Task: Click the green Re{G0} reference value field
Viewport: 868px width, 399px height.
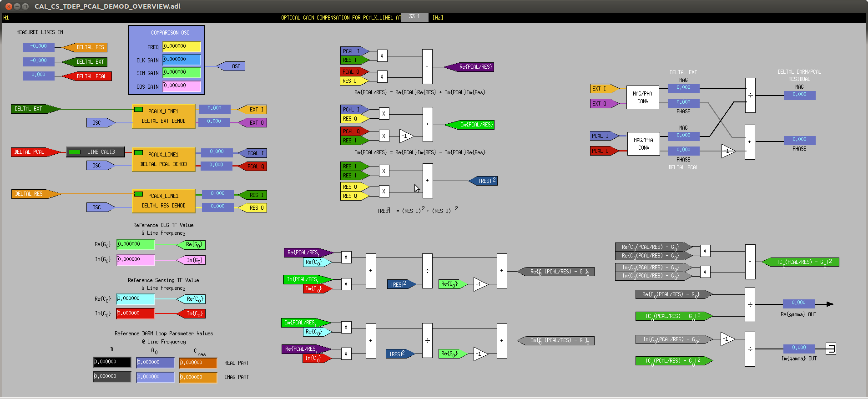Action: (x=136, y=244)
